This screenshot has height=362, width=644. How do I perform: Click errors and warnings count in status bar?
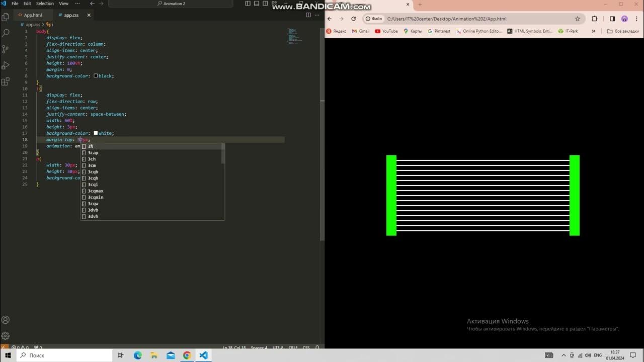pyautogui.click(x=19, y=347)
